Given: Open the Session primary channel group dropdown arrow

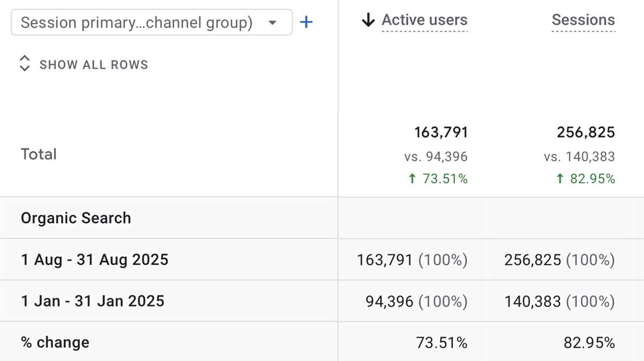Looking at the screenshot, I should pyautogui.click(x=273, y=23).
